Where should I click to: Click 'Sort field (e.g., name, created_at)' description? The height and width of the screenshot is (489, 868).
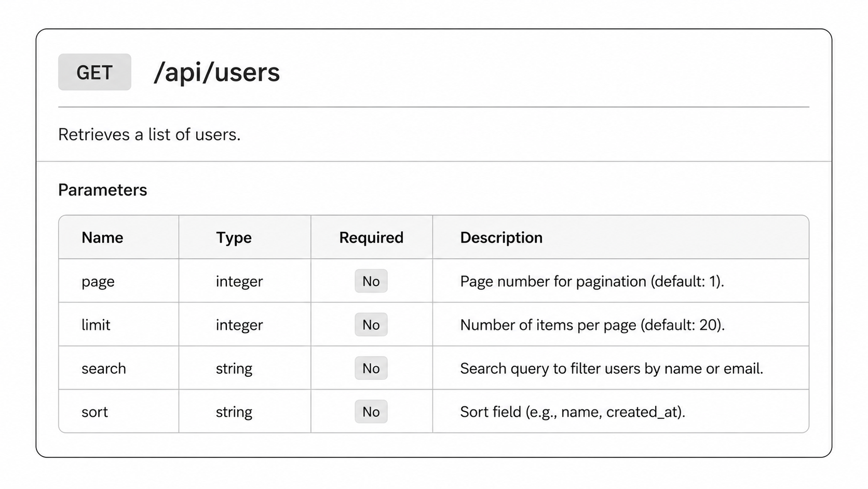573,412
